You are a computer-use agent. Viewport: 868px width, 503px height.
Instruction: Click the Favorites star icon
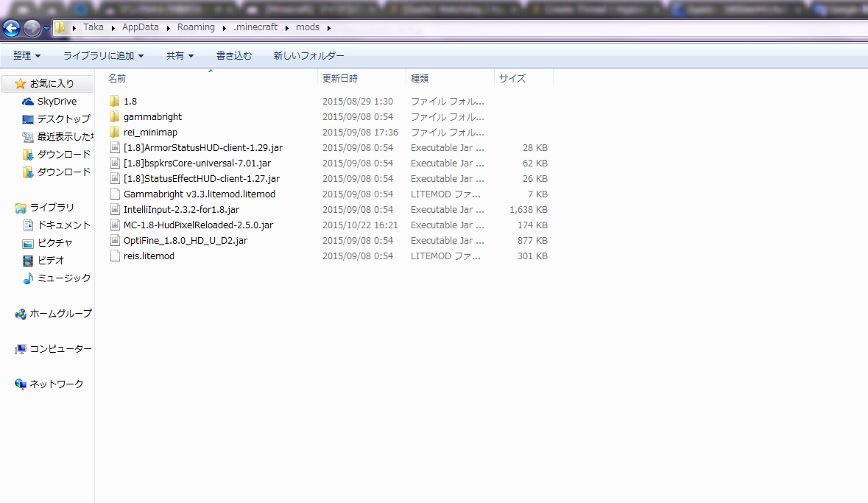[20, 84]
